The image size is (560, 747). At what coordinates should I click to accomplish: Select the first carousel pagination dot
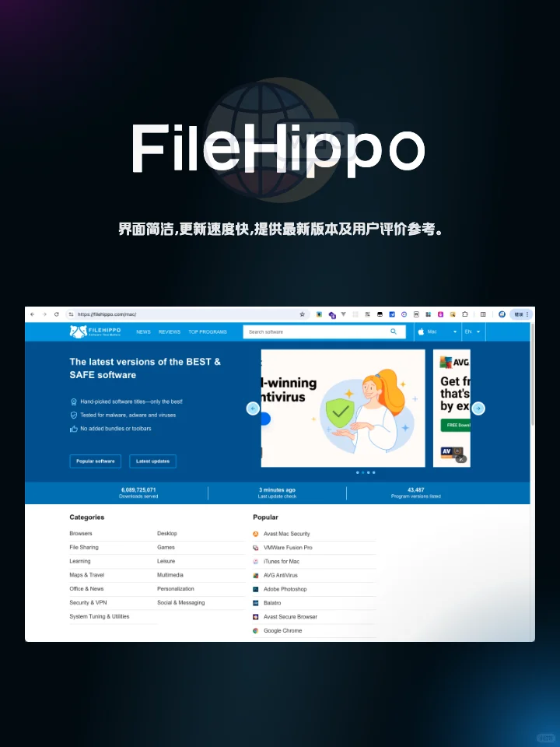[x=358, y=472]
